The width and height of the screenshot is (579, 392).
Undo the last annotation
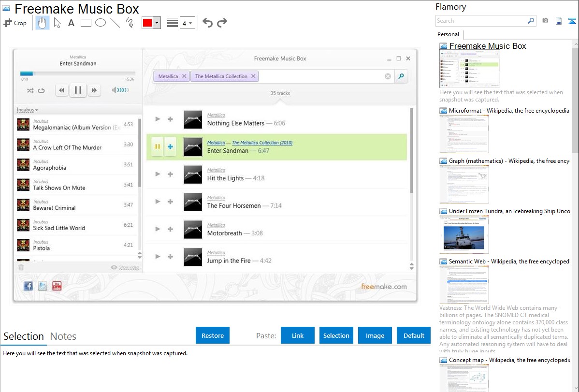[207, 23]
